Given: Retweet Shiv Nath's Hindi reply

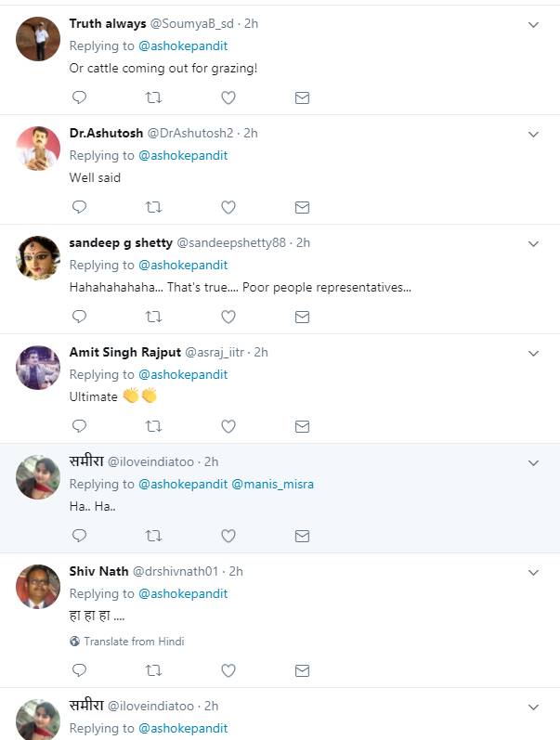Looking at the screenshot, I should pyautogui.click(x=154, y=669).
